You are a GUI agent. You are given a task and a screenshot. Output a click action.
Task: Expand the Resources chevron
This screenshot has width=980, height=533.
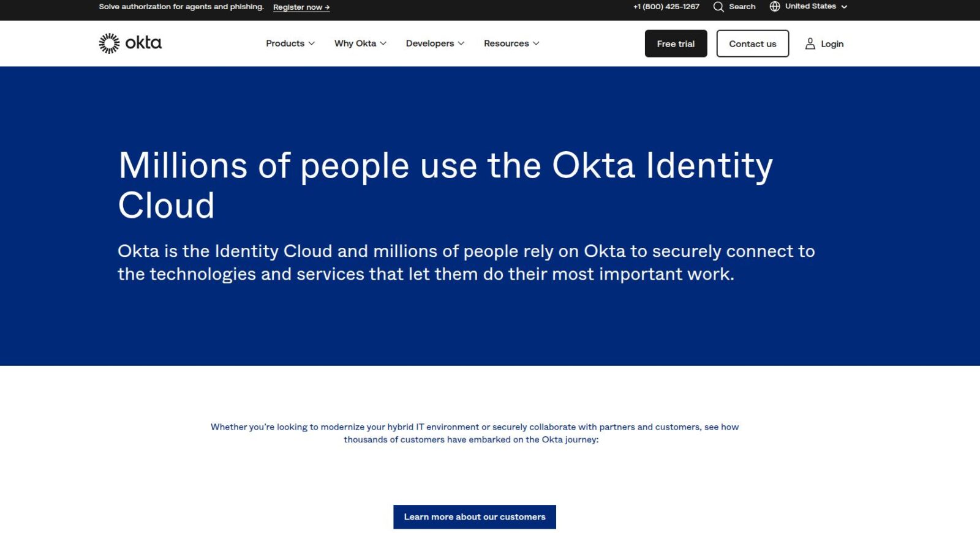tap(536, 43)
